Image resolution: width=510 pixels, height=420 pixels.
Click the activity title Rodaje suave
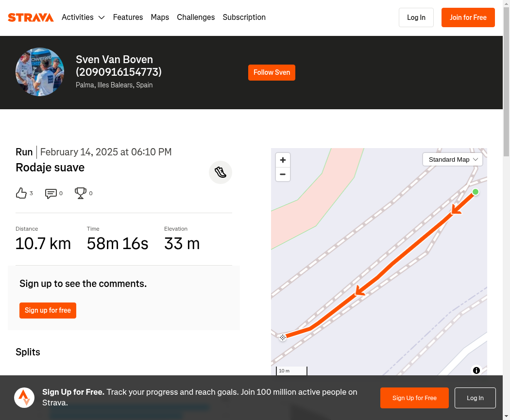point(50,168)
